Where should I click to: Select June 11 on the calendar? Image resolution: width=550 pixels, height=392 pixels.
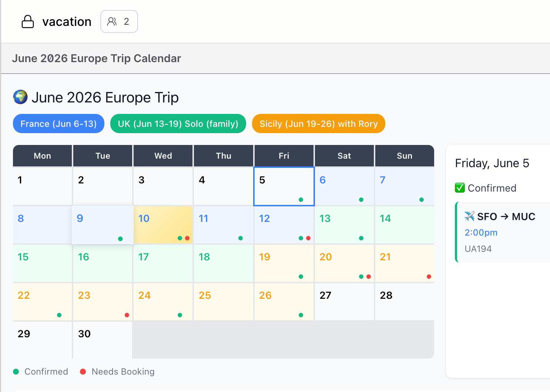[x=224, y=225]
